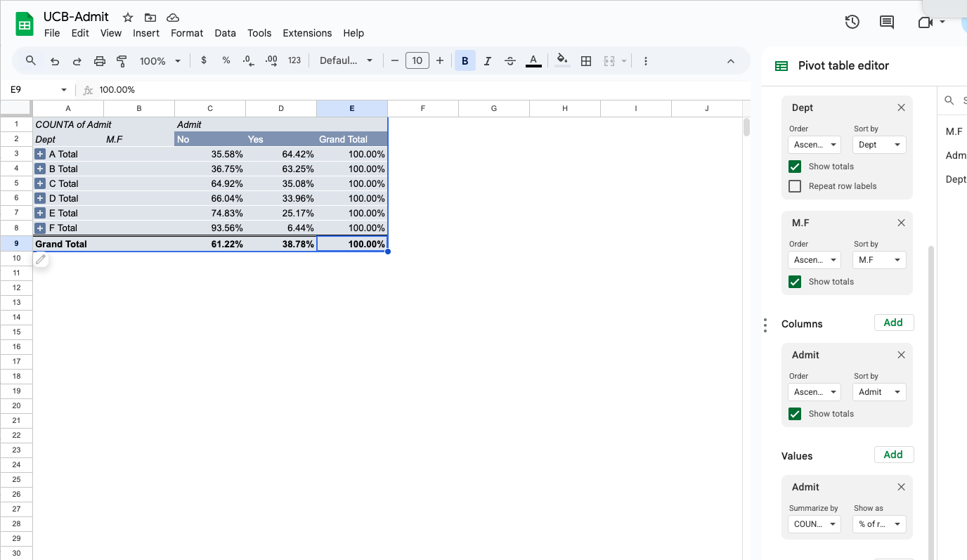Select the paint format tool
Screen dimensions: 967x560
point(122,61)
